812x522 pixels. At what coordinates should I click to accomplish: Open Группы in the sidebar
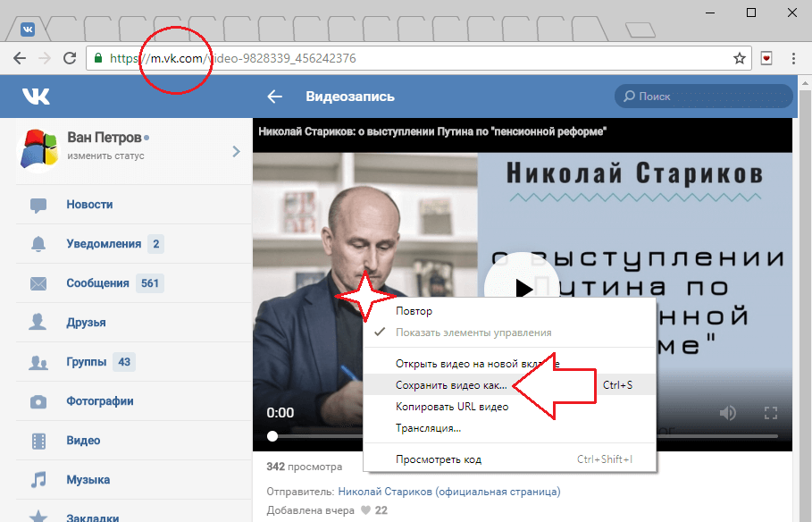tap(134, 362)
